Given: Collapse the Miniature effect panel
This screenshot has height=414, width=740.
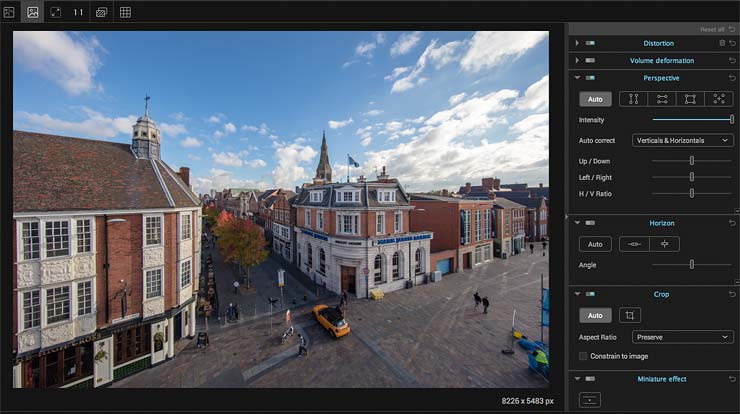Looking at the screenshot, I should coord(577,378).
